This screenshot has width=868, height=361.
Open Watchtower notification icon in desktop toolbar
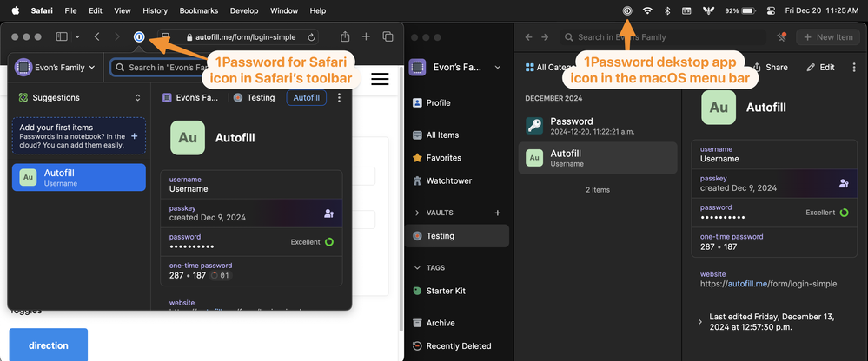pos(782,37)
